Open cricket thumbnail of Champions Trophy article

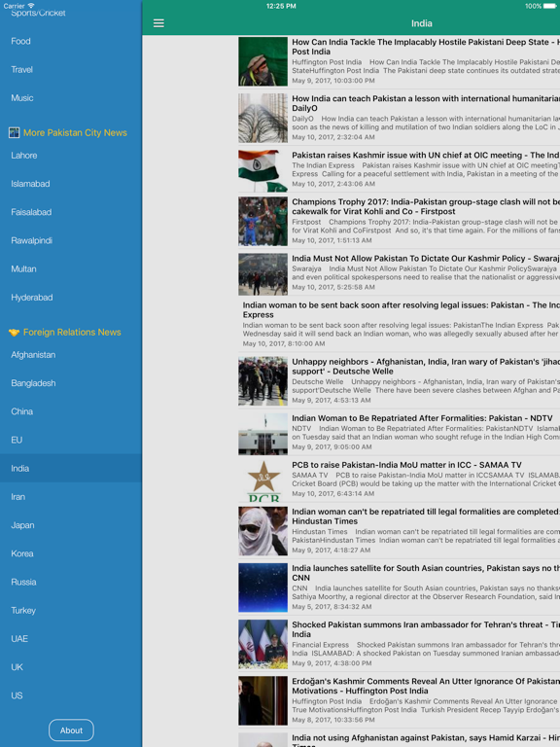point(262,222)
